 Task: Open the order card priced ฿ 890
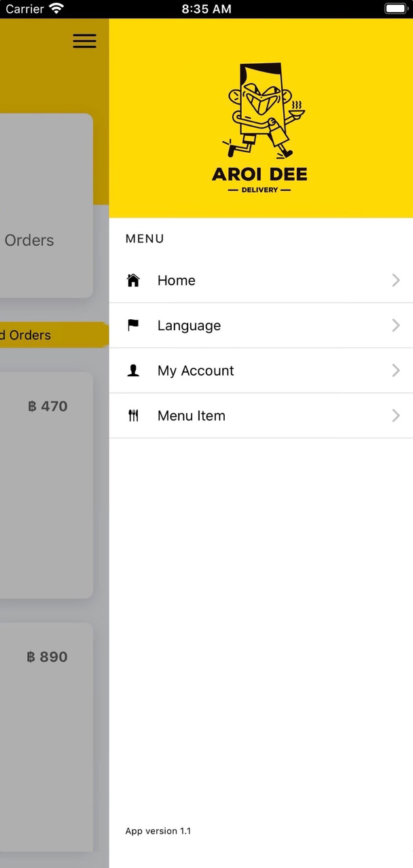click(45, 736)
